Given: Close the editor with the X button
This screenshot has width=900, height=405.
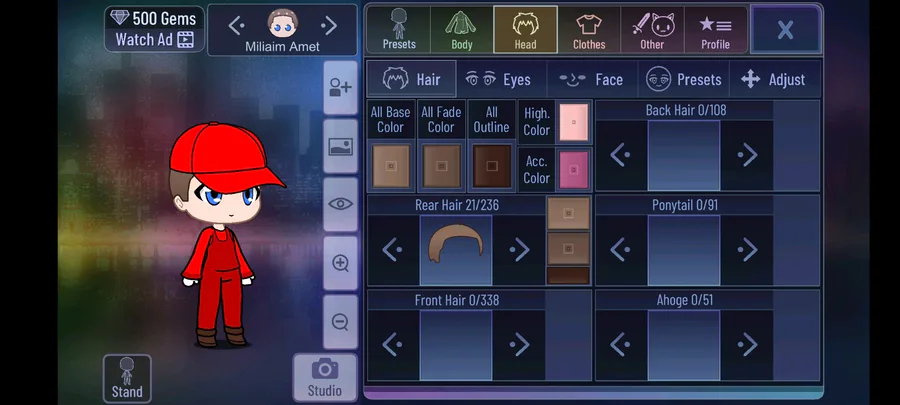Looking at the screenshot, I should [785, 29].
